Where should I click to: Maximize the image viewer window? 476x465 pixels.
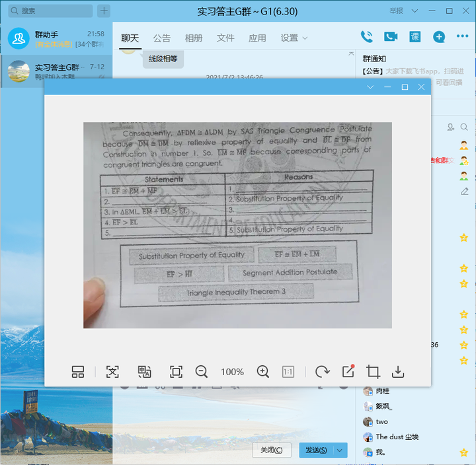[405, 87]
